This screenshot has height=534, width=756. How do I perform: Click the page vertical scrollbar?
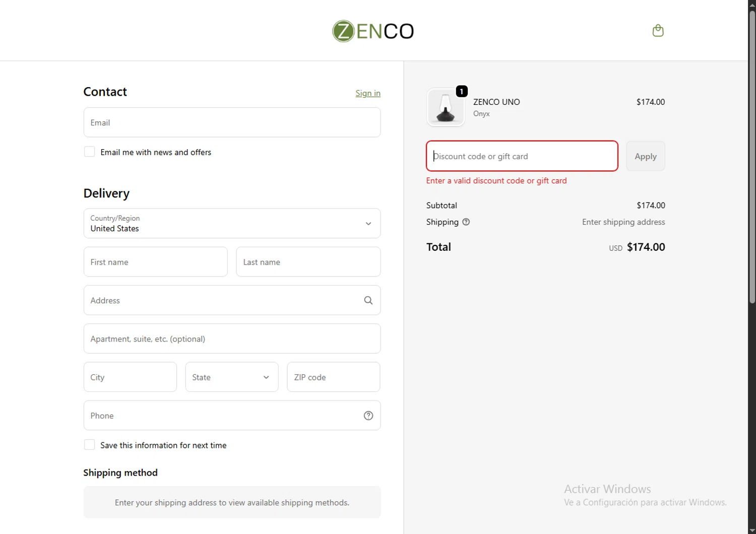(752, 156)
